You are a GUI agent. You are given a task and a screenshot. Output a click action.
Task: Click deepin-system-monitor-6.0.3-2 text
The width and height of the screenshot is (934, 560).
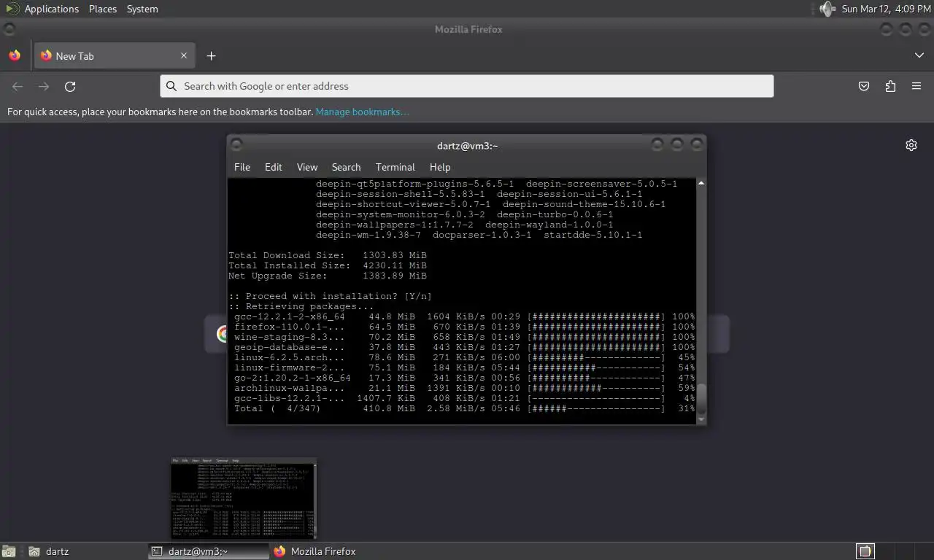pyautogui.click(x=400, y=214)
